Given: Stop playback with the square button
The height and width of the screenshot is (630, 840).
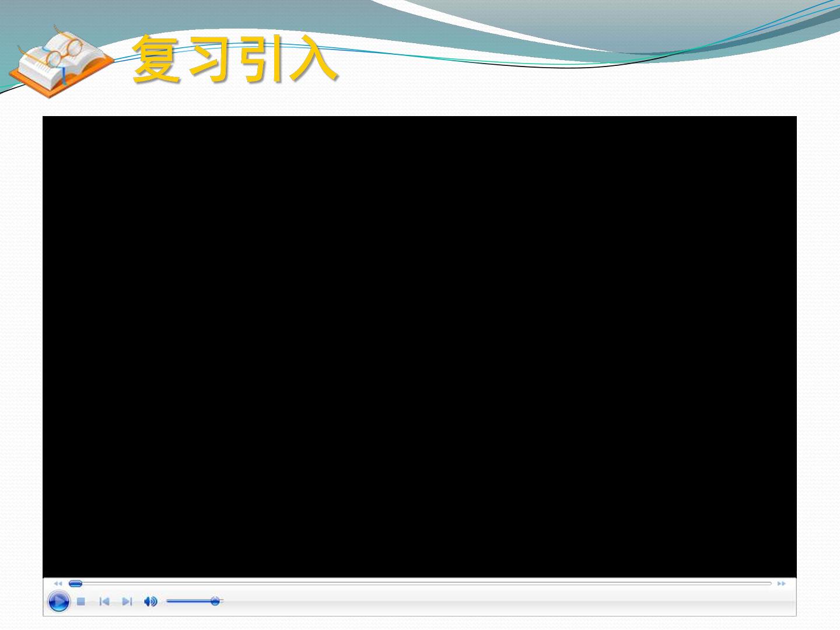Looking at the screenshot, I should point(81,601).
